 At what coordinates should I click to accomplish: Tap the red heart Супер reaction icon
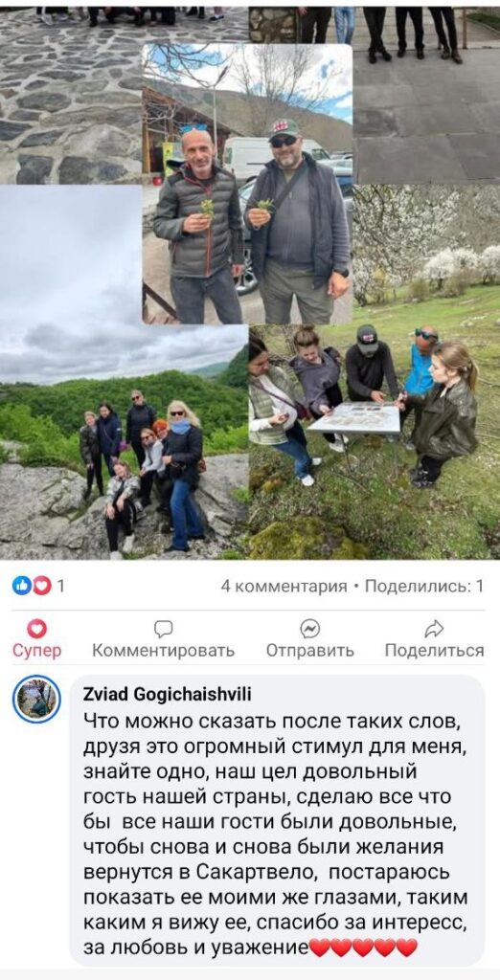(x=37, y=628)
